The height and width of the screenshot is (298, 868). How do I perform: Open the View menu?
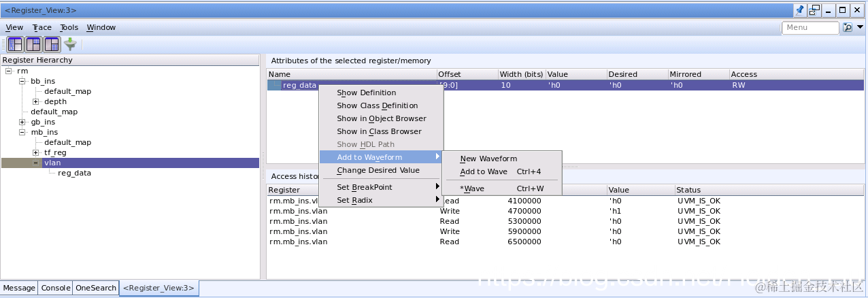coord(14,28)
